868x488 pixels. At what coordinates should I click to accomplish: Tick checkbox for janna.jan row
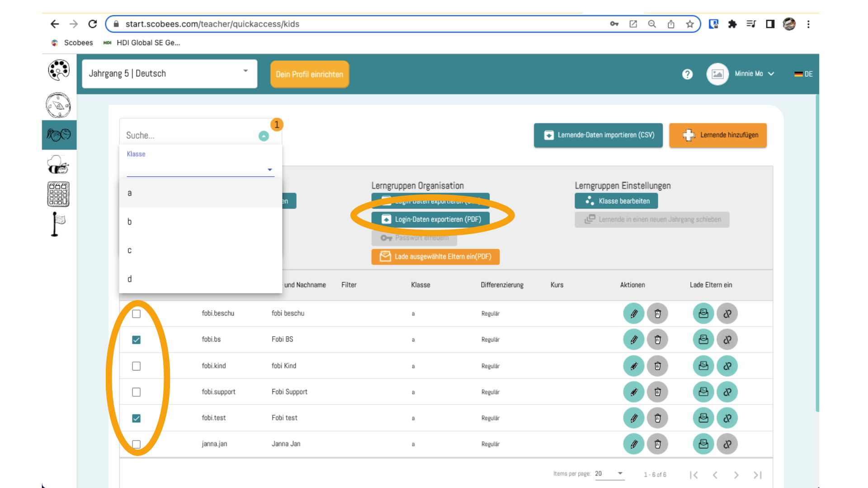pyautogui.click(x=136, y=444)
